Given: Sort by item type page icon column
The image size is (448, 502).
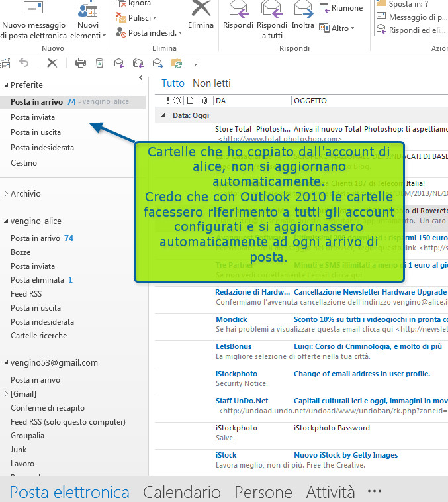Looking at the screenshot, I should [x=190, y=101].
